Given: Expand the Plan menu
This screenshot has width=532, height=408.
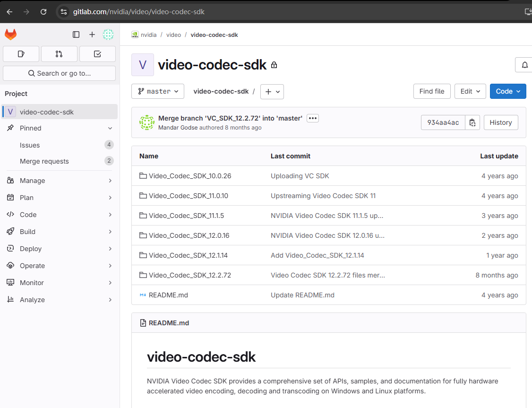Looking at the screenshot, I should 60,198.
